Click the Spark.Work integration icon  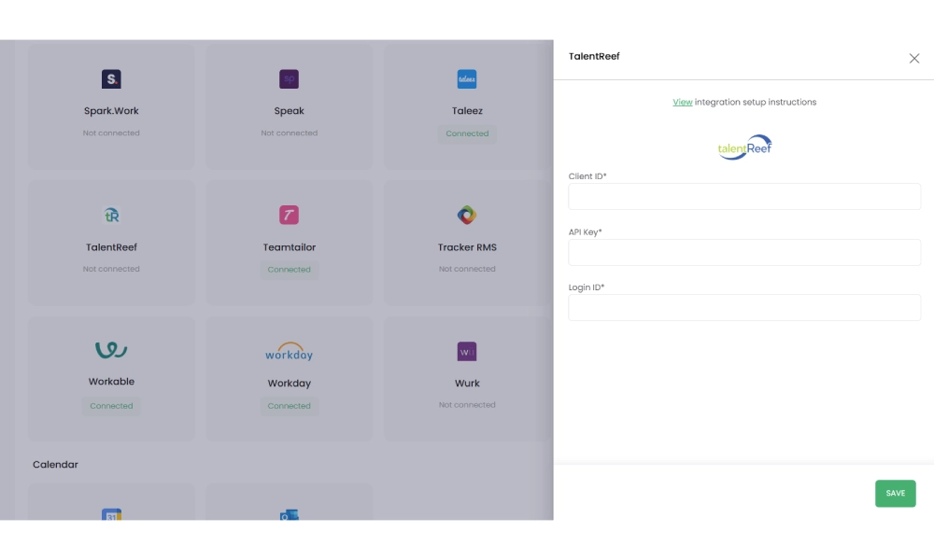111,79
